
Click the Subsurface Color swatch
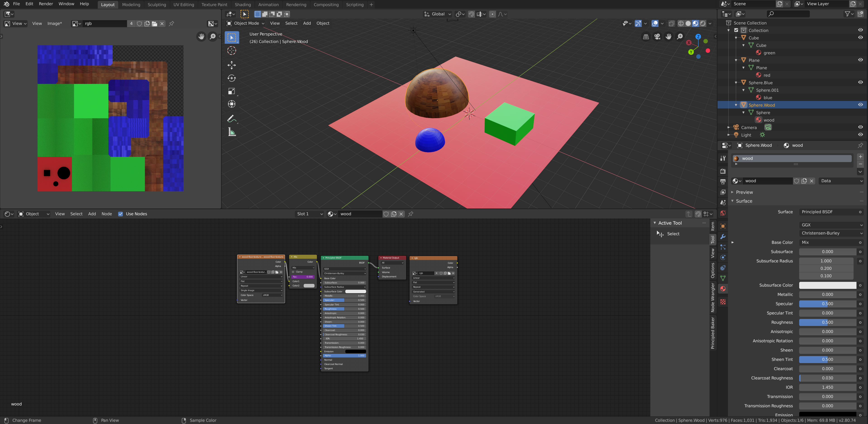827,285
